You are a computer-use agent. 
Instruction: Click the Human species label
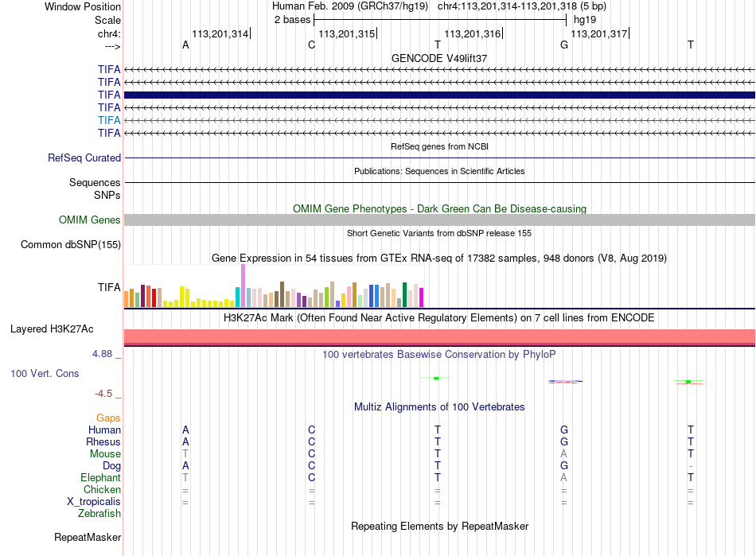click(104, 430)
